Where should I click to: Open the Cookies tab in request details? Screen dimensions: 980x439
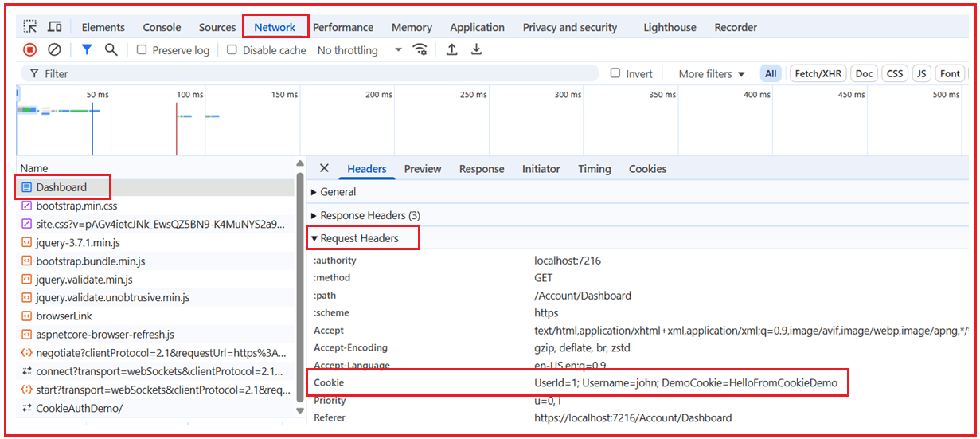tap(647, 169)
